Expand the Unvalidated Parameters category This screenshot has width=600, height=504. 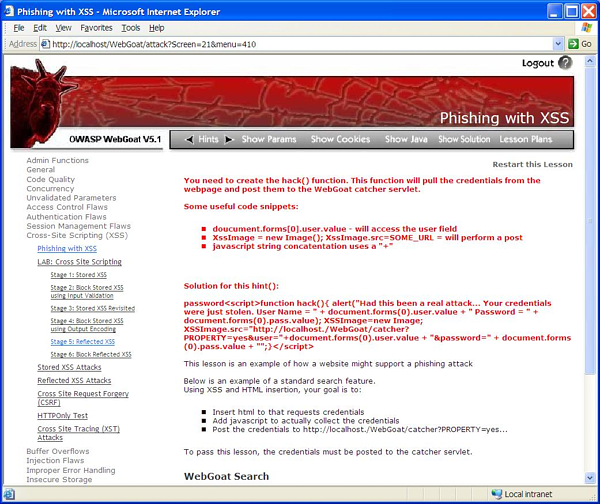(71, 198)
